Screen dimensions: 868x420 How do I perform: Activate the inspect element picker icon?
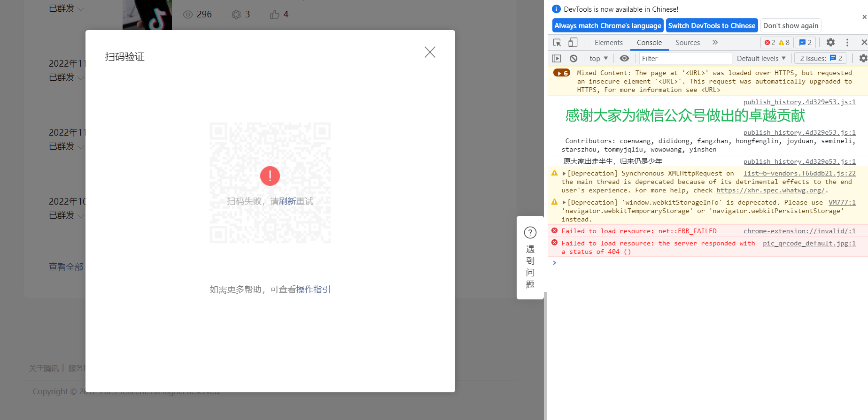click(558, 43)
